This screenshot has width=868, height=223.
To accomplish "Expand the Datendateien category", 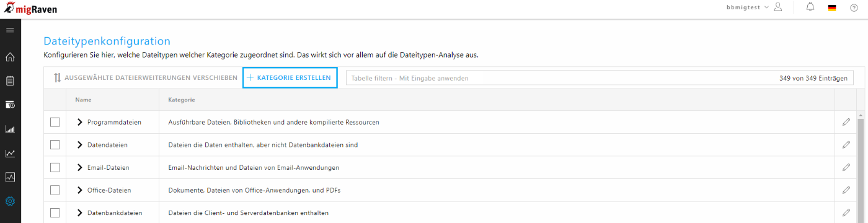I will (79, 145).
